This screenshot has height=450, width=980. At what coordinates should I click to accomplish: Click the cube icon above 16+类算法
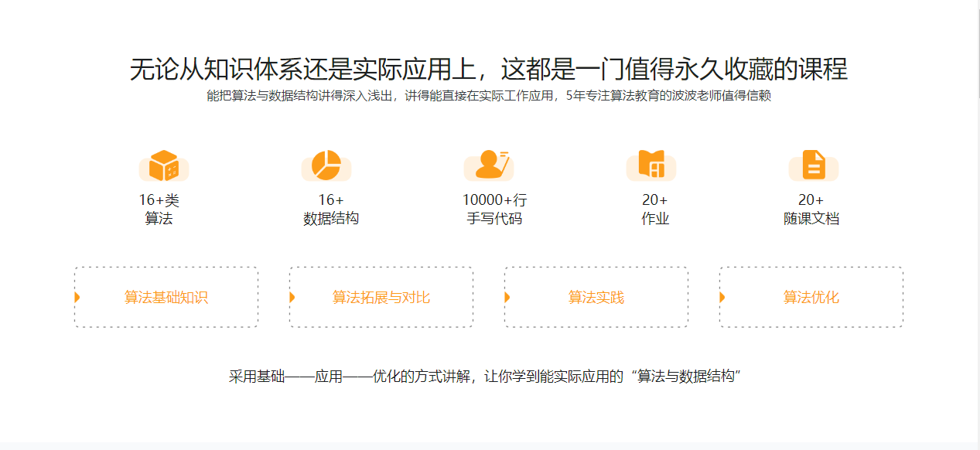tap(164, 165)
